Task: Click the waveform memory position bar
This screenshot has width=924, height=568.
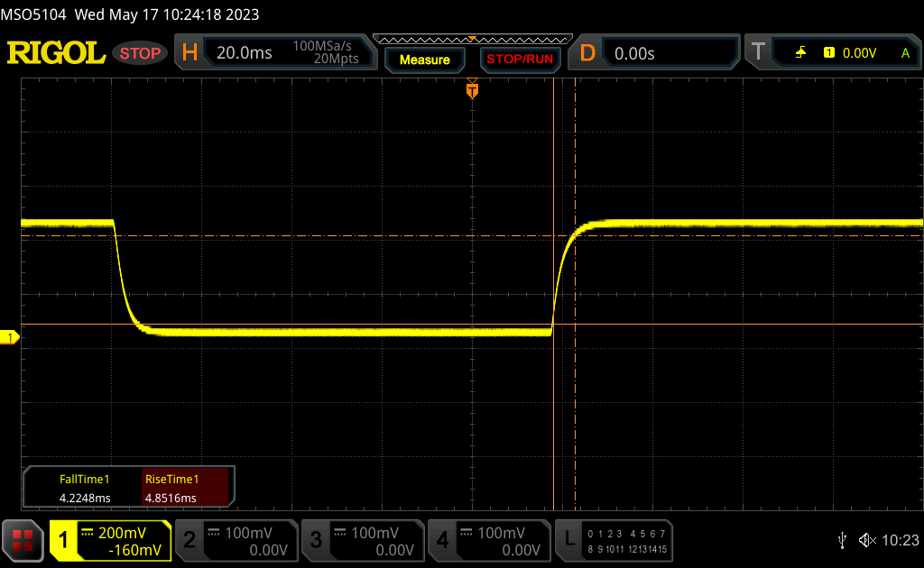Action: tap(473, 40)
